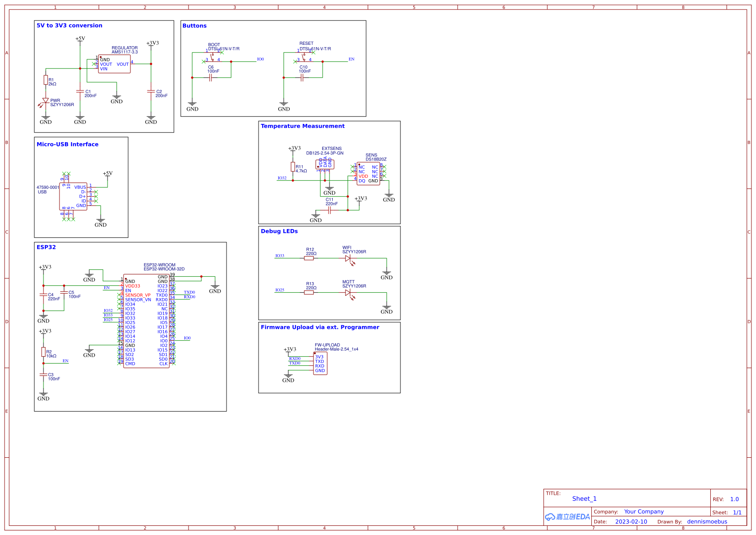Click the date 2023-02-10 in title block
Image resolution: width=756 pixels, height=535 pixels.
(x=632, y=521)
